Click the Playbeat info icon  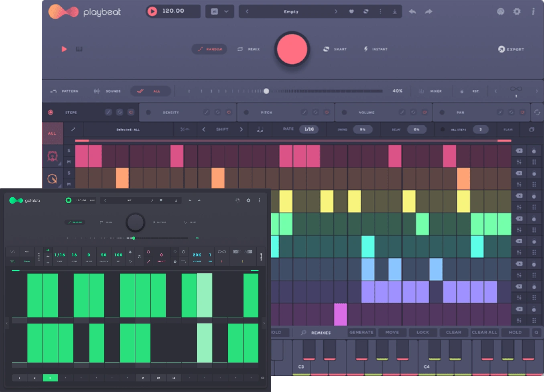533,12
